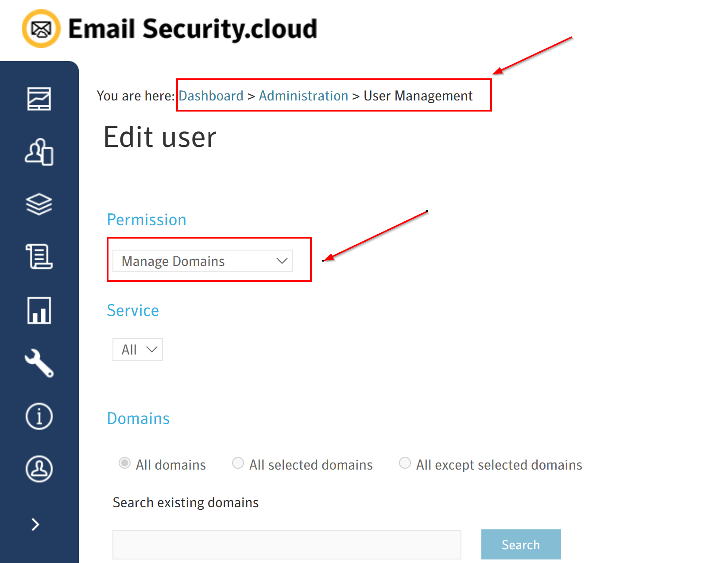
Task: Click the Email Security.cloud envelope logo
Action: coord(41,29)
